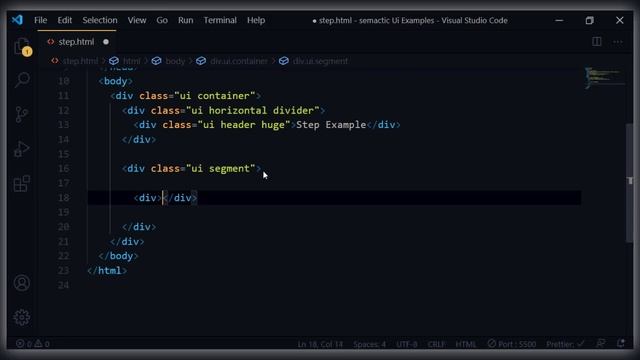Open the Run menu
This screenshot has width=640, height=360.
pos(185,20)
